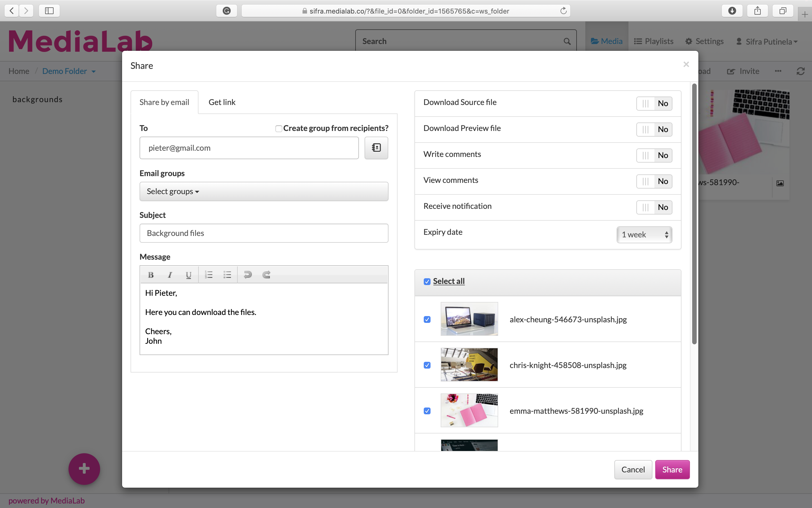Click the Subject input field
The image size is (812, 508).
point(264,233)
